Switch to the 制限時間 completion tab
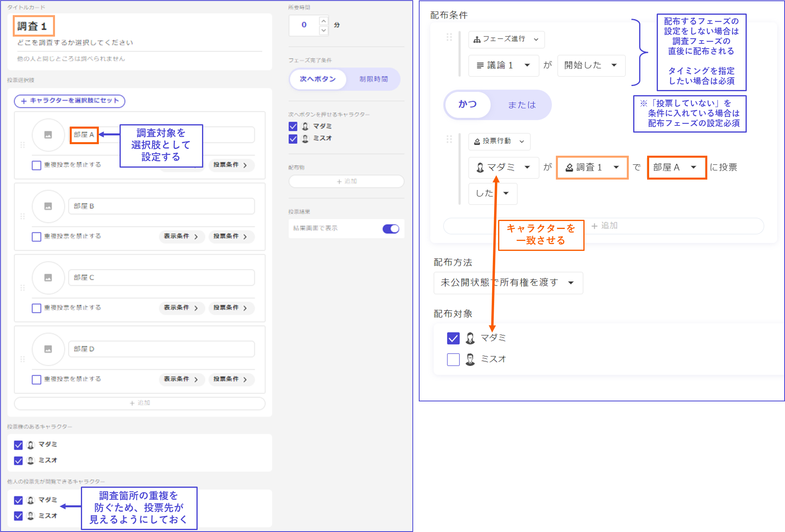The height and width of the screenshot is (532, 785). pos(373,79)
